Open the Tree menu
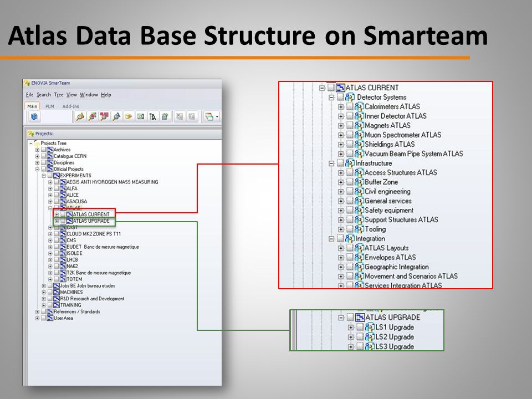 tap(58, 95)
